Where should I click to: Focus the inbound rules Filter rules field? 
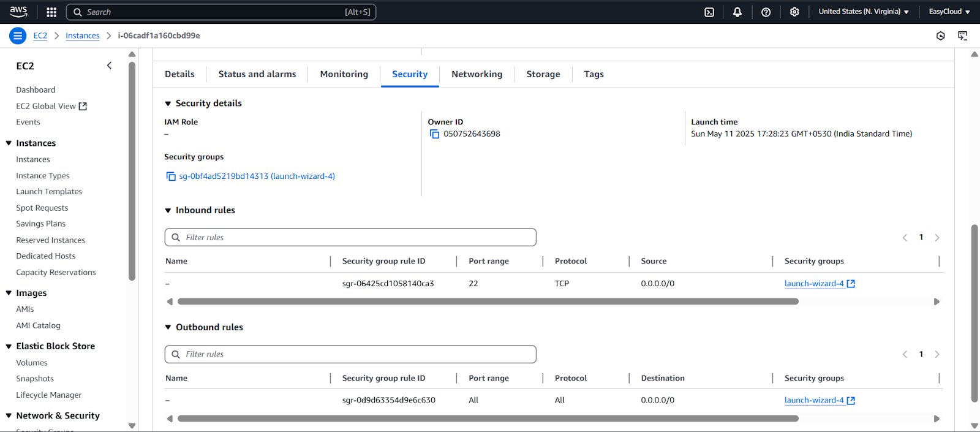[x=350, y=238]
